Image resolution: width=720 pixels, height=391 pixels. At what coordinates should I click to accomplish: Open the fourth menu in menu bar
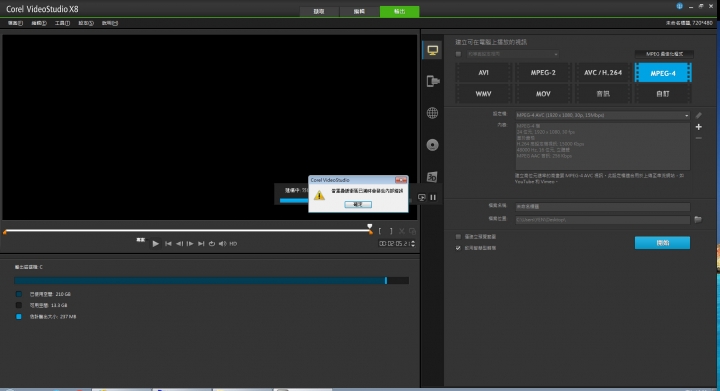pyautogui.click(x=86, y=23)
